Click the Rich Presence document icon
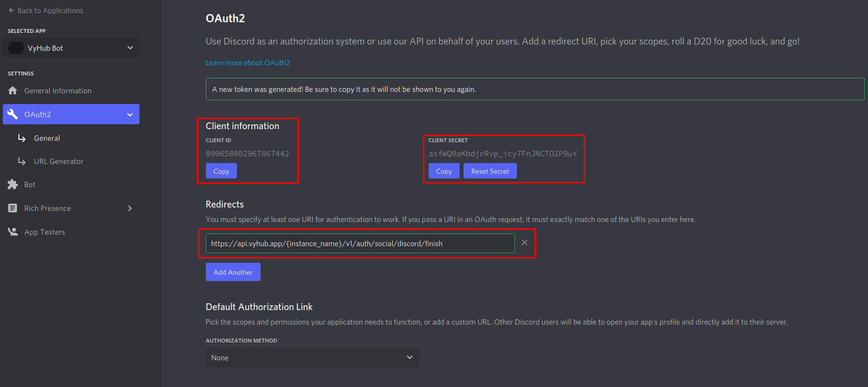868x387 pixels. coord(13,208)
